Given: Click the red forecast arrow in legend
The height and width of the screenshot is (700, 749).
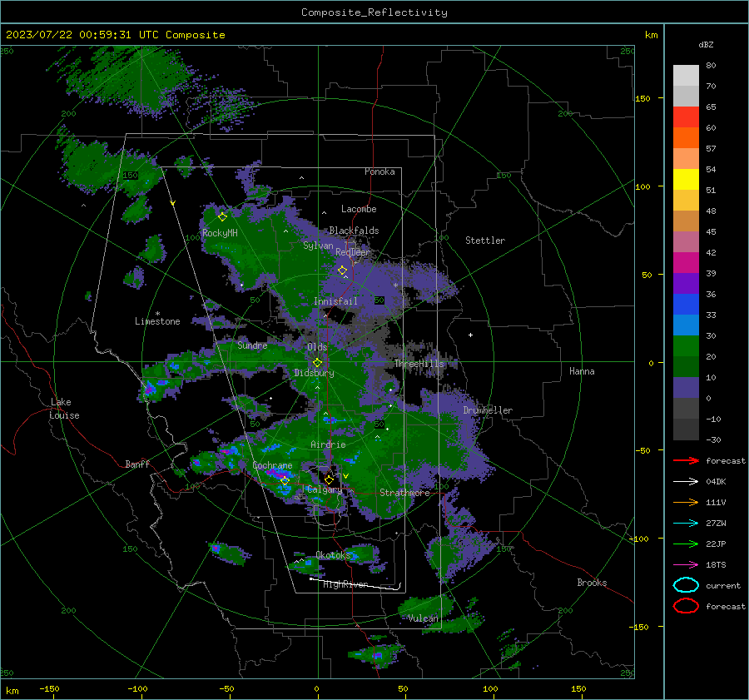Looking at the screenshot, I should [686, 460].
